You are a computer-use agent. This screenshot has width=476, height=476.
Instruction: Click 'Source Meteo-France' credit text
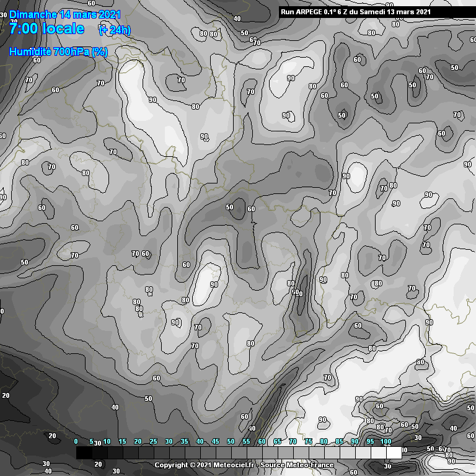(x=297, y=465)
